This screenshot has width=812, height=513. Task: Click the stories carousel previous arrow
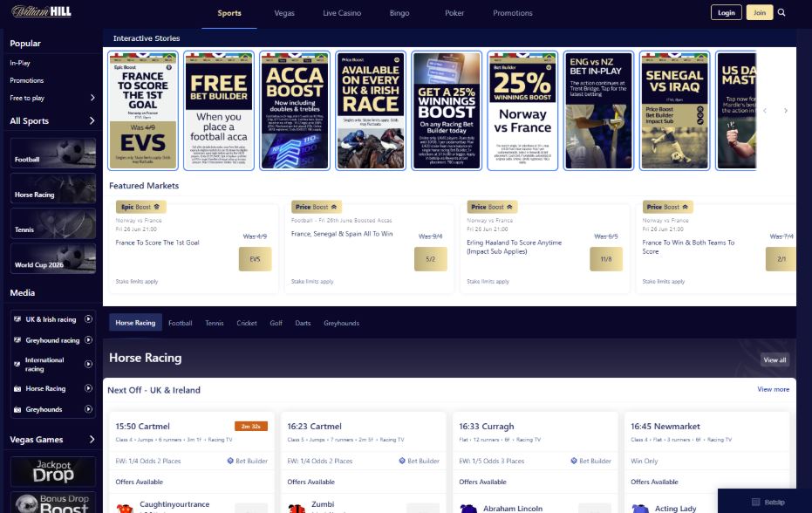765,111
